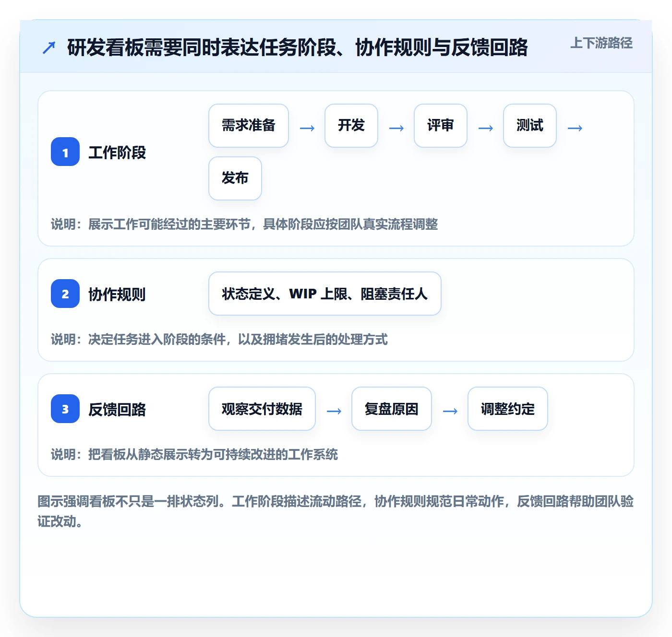
Task: Click the blue number 3 badge
Action: point(65,409)
